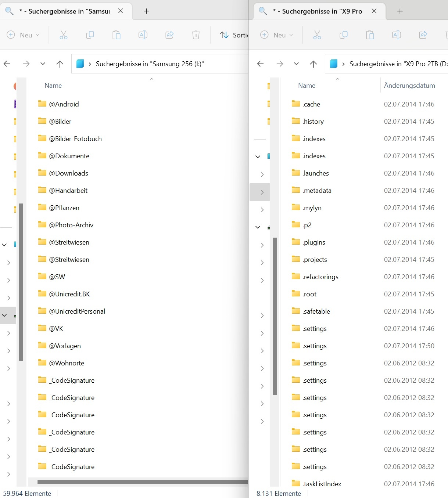Click X9 Pro address bar path text
Image resolution: width=448 pixels, height=498 pixels.
398,64
